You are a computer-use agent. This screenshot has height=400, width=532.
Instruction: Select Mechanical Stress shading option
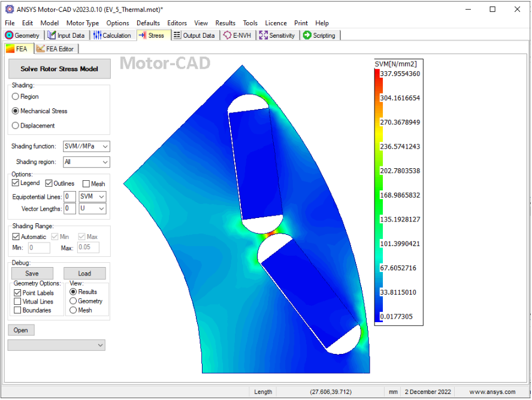[15, 111]
